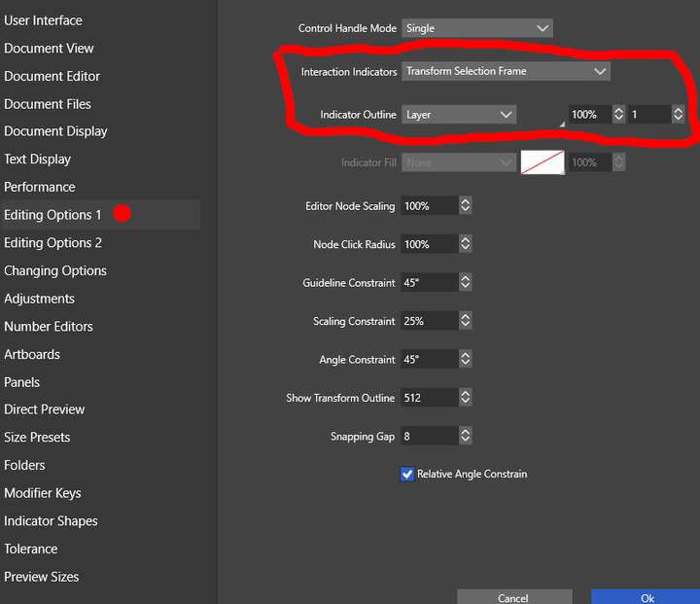Screen dimensions: 700x604
Task: Select Preview Sizes category
Action: coord(41,577)
